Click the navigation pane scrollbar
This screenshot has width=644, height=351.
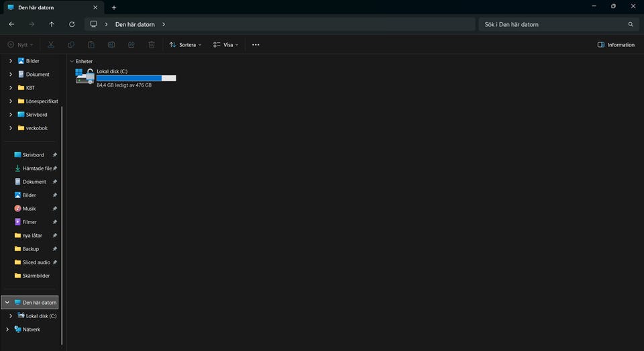(x=62, y=225)
